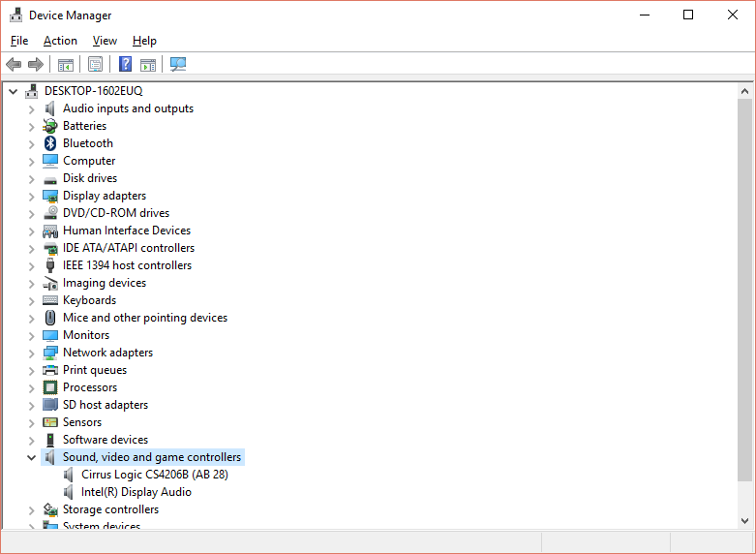This screenshot has width=756, height=554.
Task: Click the Print queues printer icon
Action: click(x=50, y=370)
